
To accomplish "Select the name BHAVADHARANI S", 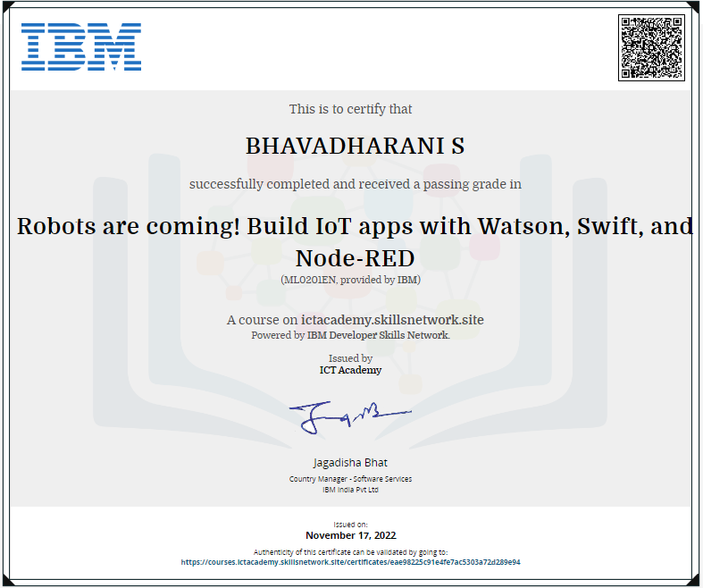I will [x=356, y=147].
